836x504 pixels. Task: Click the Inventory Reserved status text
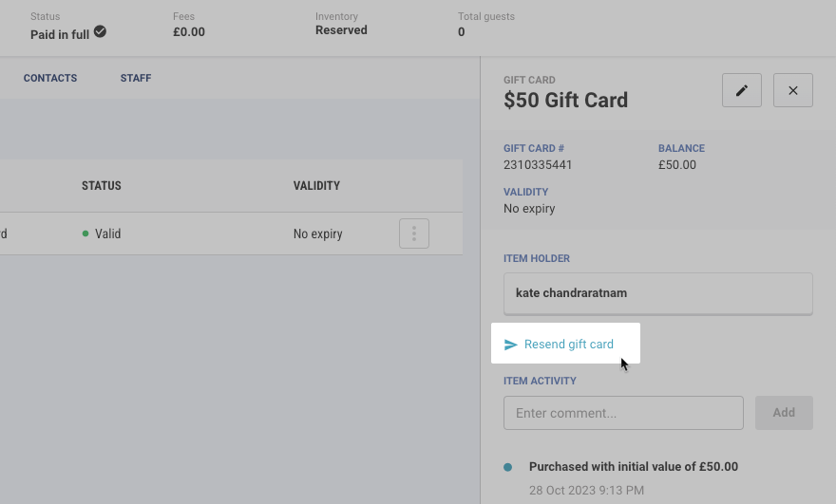coord(341,30)
